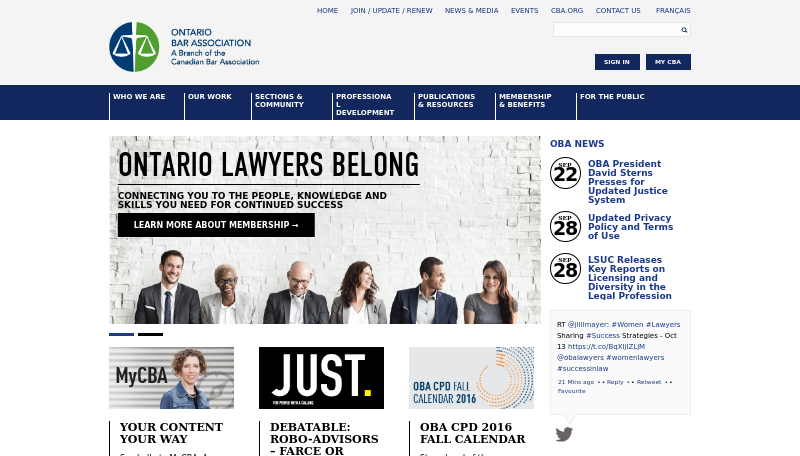Open the News & Media top link
The height and width of the screenshot is (456, 800).
(x=471, y=10)
